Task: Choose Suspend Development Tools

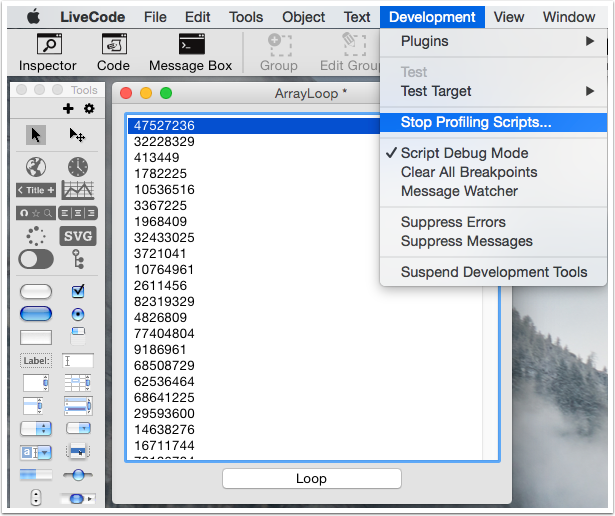Action: 493,272
